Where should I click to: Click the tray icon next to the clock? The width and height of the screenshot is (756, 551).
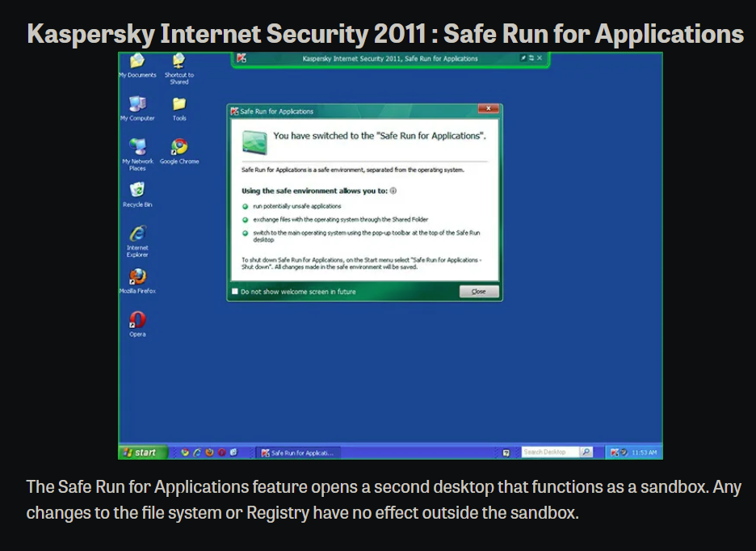624,452
